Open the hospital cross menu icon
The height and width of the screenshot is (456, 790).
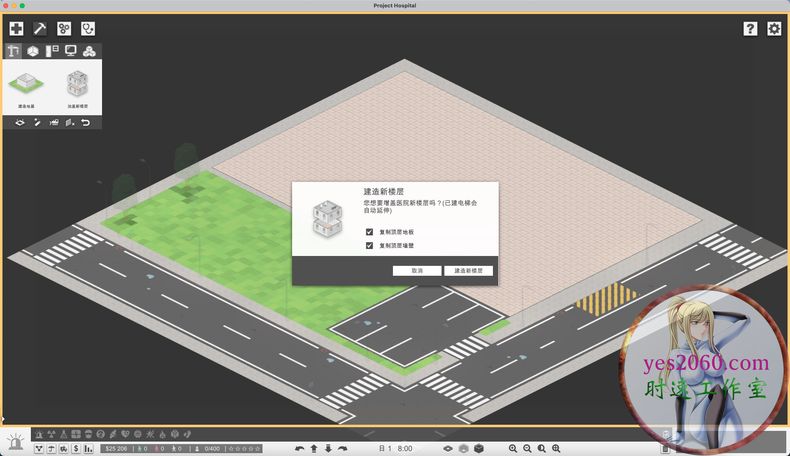16,29
